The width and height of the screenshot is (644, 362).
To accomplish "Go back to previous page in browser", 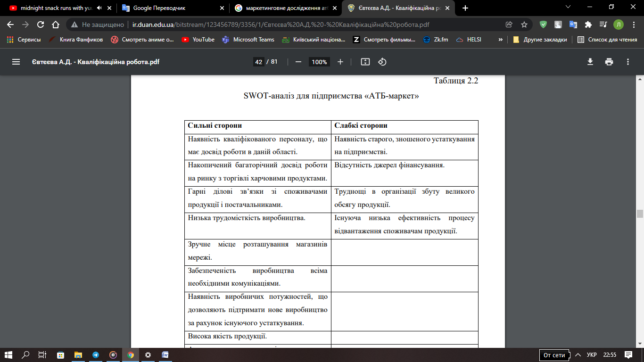I will 10,25.
